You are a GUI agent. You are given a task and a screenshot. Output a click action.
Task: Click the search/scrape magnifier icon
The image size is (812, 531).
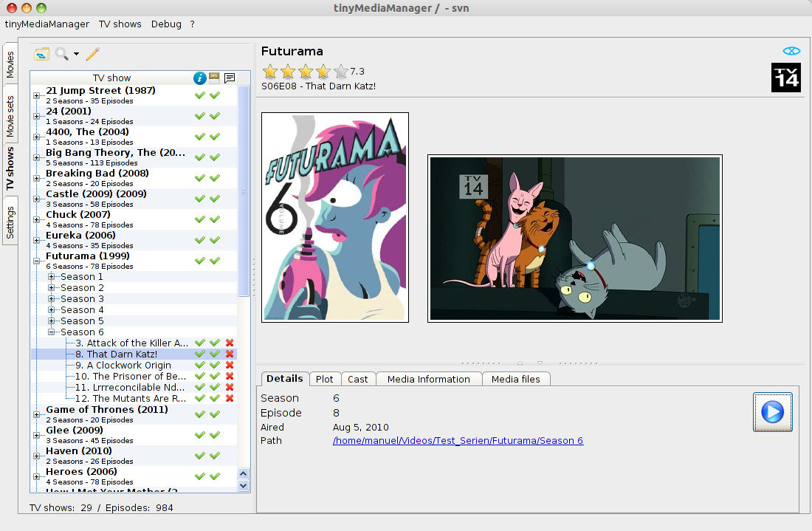coord(61,54)
